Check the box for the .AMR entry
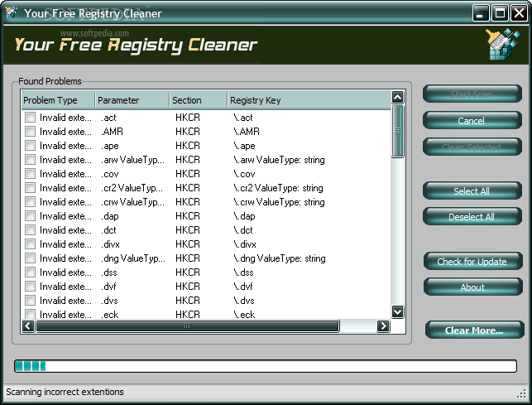This screenshot has height=405, width=532. pyautogui.click(x=30, y=132)
